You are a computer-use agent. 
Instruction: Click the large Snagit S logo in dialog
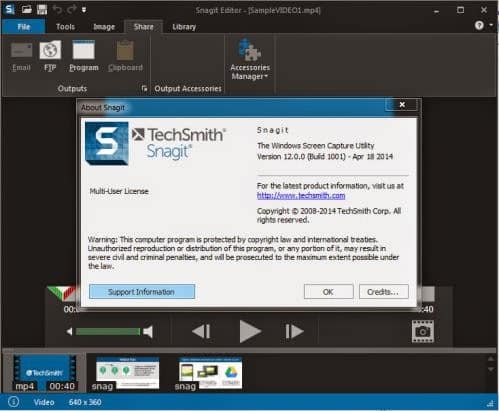click(x=107, y=143)
